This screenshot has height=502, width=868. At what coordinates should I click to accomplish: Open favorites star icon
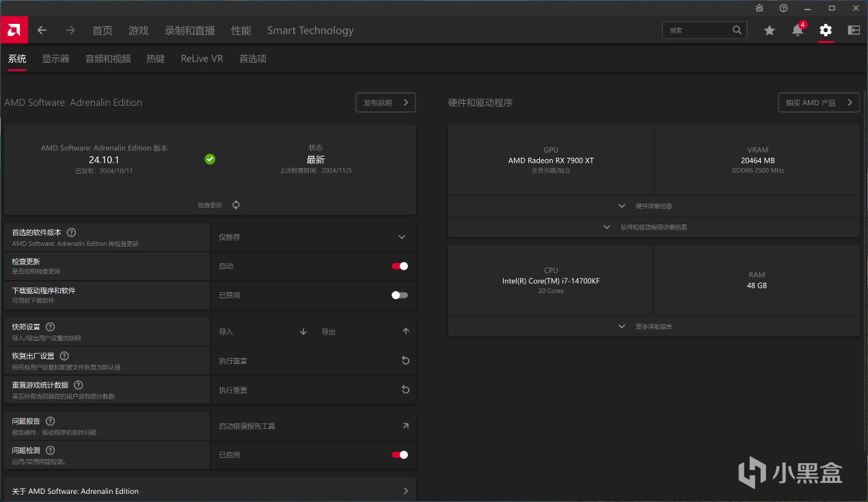point(770,30)
